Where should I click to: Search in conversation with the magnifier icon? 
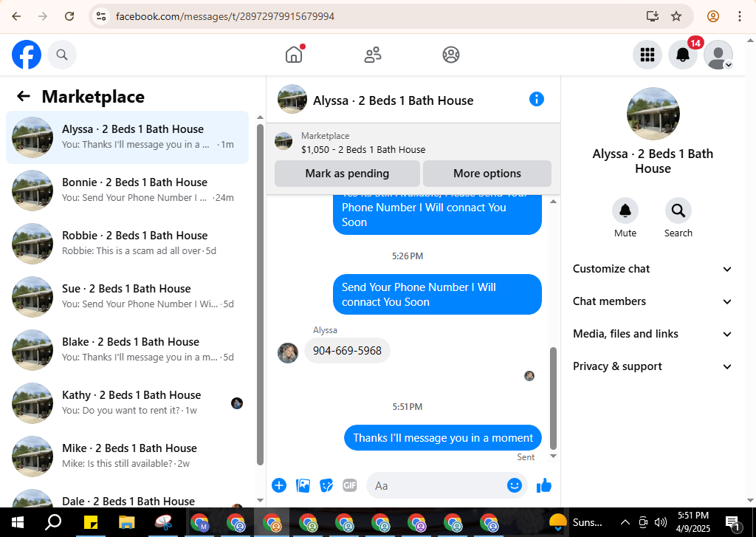click(x=678, y=211)
